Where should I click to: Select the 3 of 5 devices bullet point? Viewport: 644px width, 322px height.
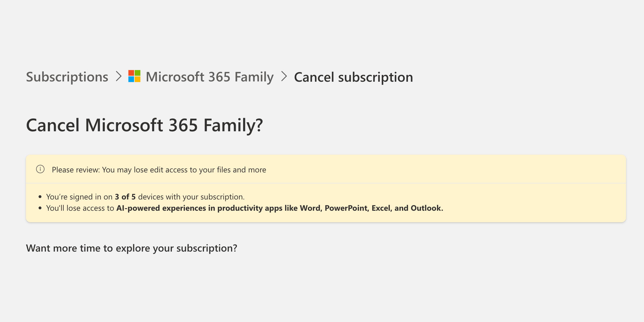[x=146, y=197]
